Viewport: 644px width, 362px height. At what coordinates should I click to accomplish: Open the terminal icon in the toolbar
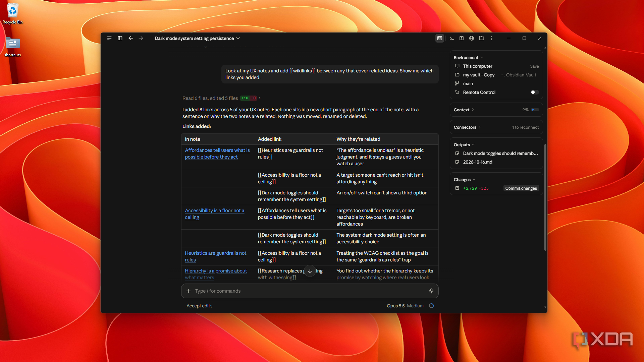tap(451, 38)
